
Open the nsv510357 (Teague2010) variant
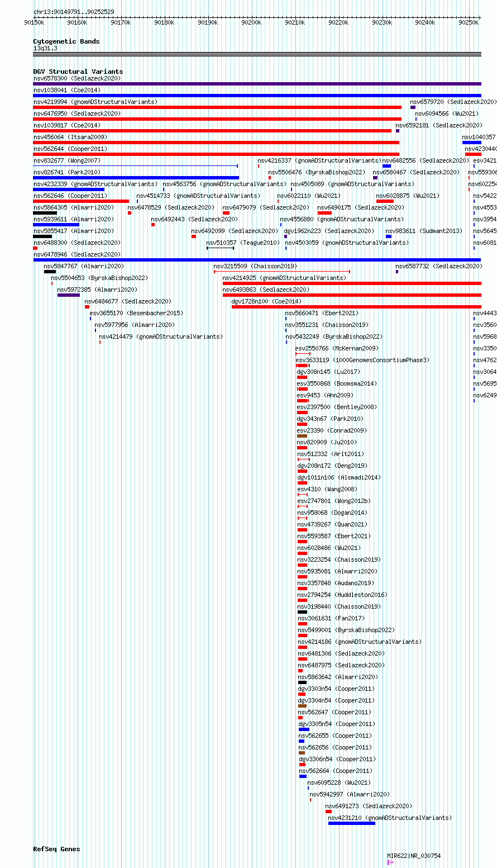click(x=220, y=248)
